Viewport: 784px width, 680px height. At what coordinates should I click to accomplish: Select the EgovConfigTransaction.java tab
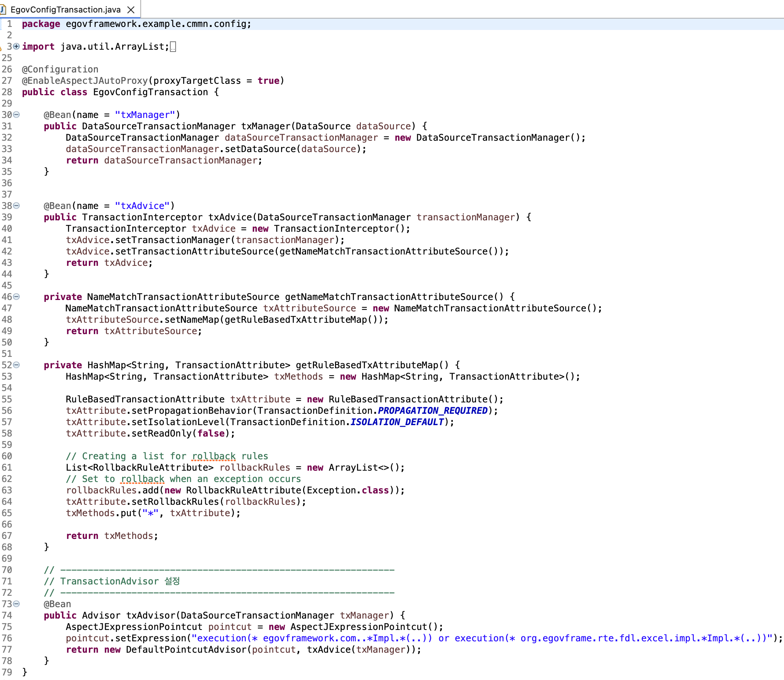pyautogui.click(x=64, y=9)
